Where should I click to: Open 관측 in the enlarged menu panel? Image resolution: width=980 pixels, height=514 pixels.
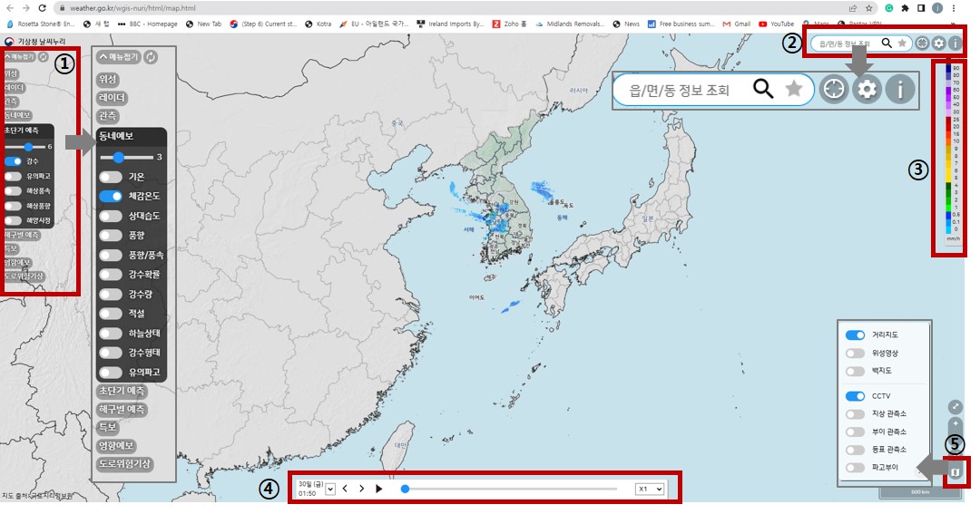click(107, 115)
